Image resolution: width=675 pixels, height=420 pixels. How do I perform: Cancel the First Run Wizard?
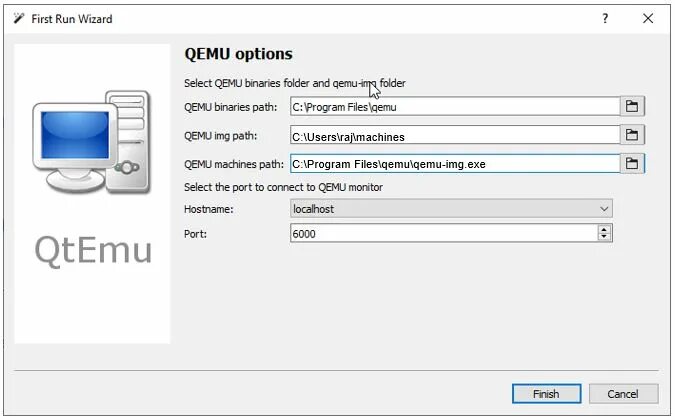tap(623, 394)
